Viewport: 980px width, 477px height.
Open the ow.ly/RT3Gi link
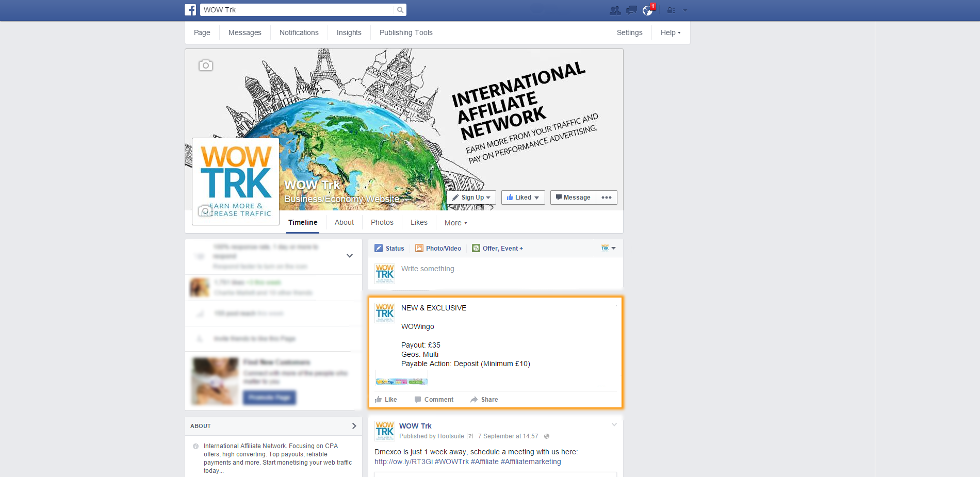point(403,462)
